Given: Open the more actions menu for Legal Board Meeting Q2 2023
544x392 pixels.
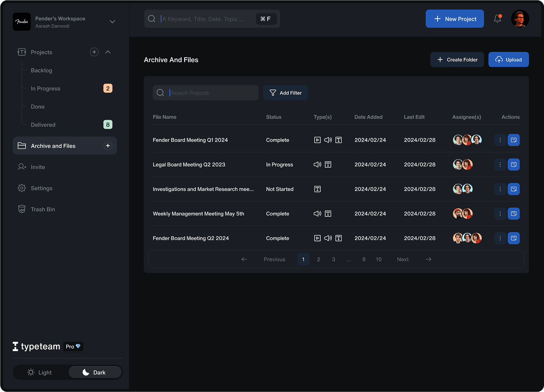Looking at the screenshot, I should coord(500,165).
